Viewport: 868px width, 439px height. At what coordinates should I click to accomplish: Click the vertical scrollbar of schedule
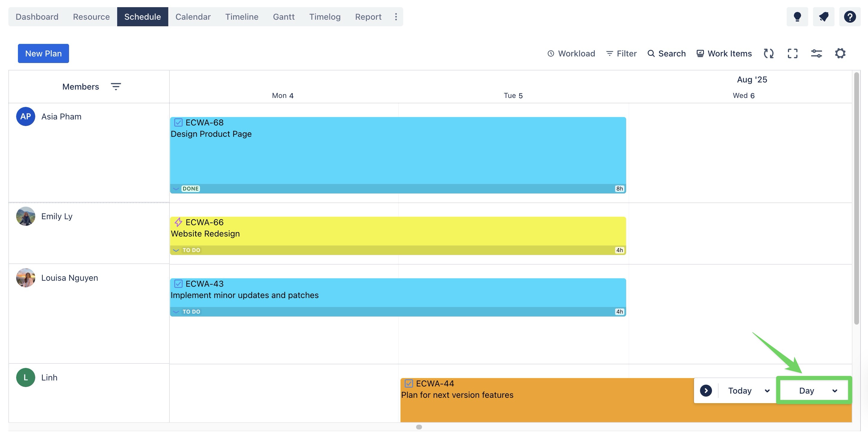coord(856,199)
